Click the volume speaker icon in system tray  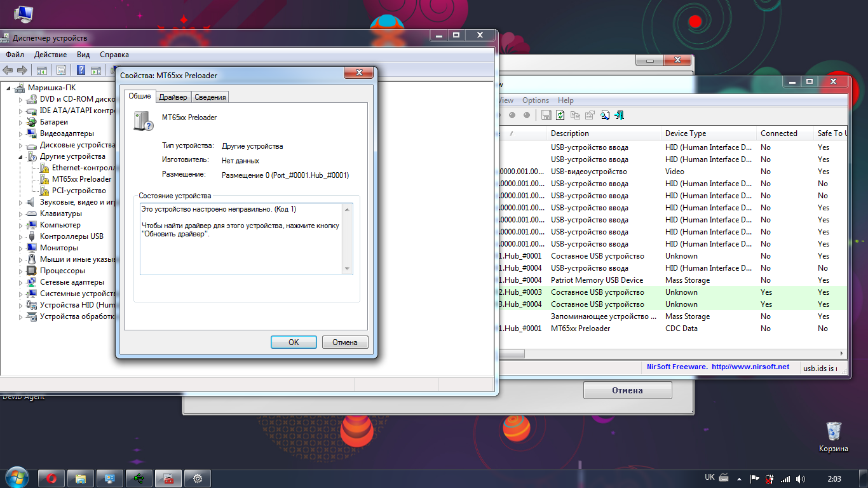click(x=801, y=478)
